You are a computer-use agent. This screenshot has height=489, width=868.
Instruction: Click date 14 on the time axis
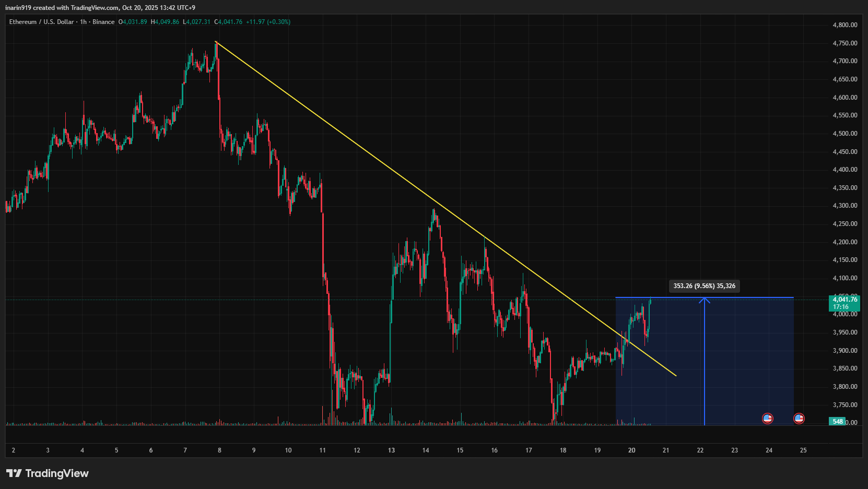(426, 450)
